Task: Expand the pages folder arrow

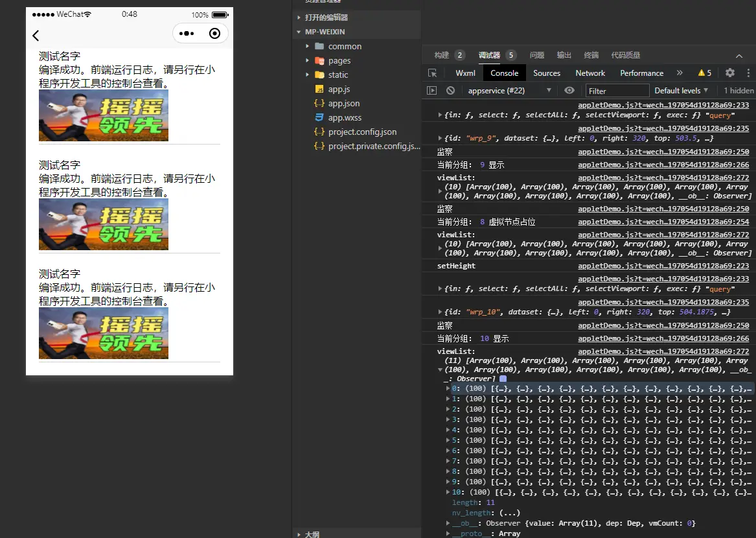Action: 307,61
